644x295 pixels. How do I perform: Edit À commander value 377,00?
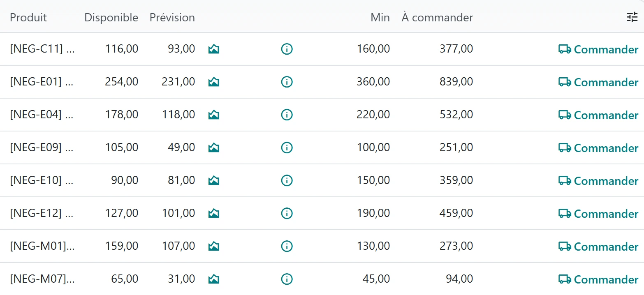click(x=456, y=49)
